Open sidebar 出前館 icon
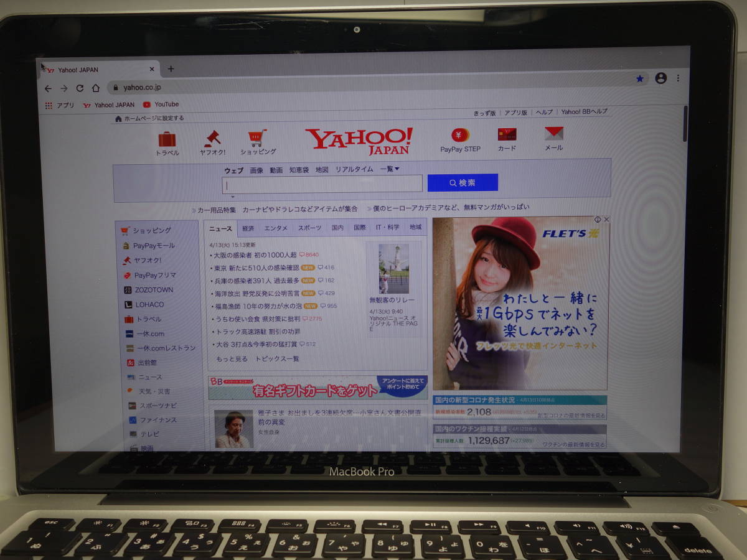Viewport: 747px width, 560px height. (x=131, y=363)
